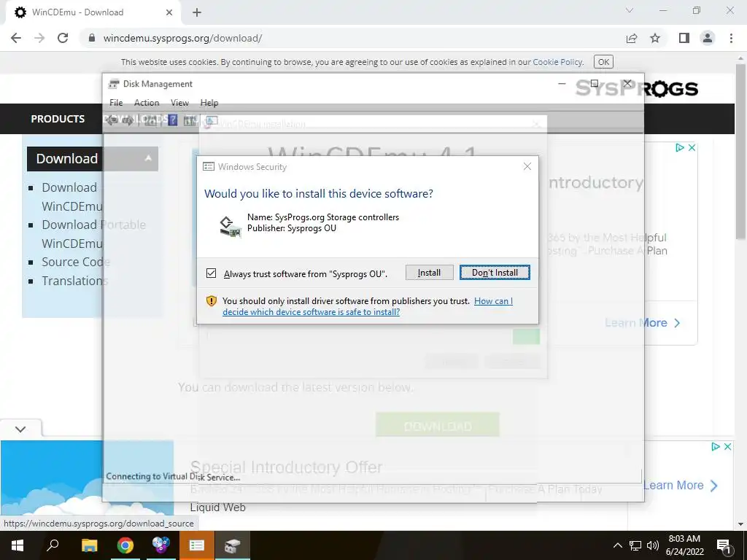Close the bottom banner ad with its X

pos(727,447)
